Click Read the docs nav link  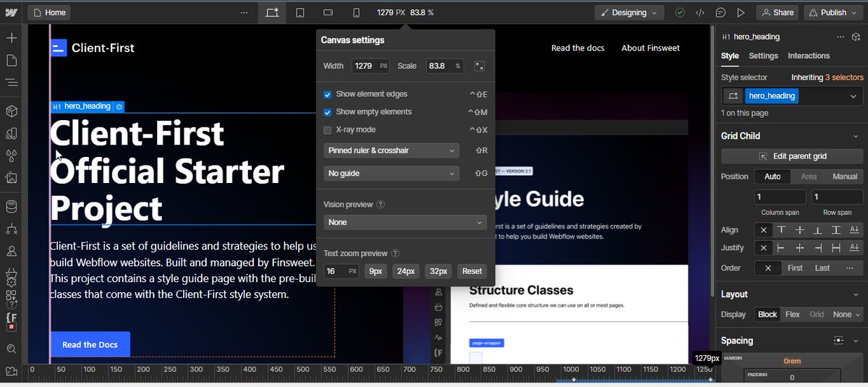click(x=578, y=48)
